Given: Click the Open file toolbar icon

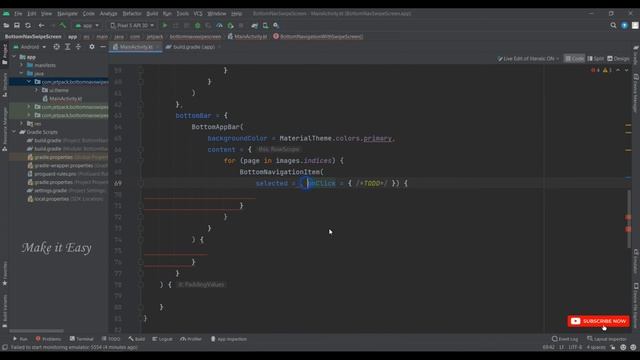Looking at the screenshot, I should [x=6, y=25].
